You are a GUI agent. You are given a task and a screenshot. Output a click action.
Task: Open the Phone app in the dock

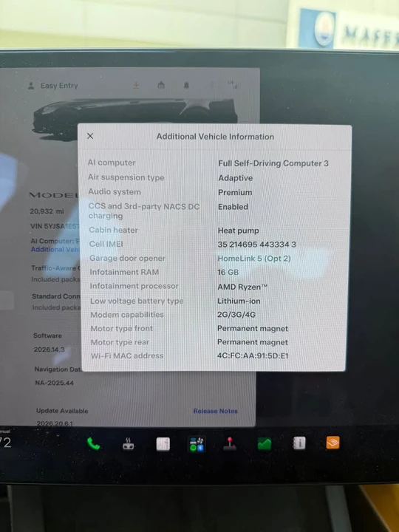pyautogui.click(x=93, y=443)
